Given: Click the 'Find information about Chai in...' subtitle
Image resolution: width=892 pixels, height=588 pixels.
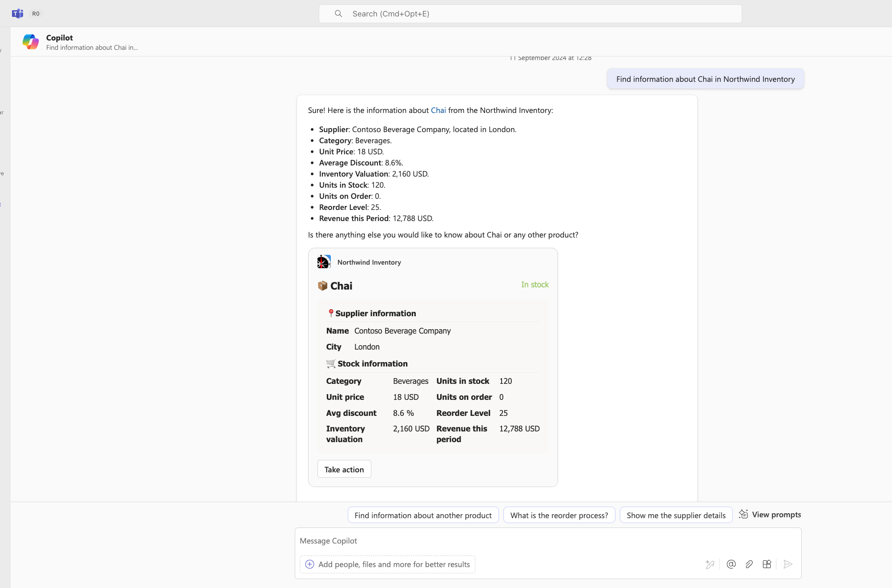Looking at the screenshot, I should pyautogui.click(x=92, y=48).
